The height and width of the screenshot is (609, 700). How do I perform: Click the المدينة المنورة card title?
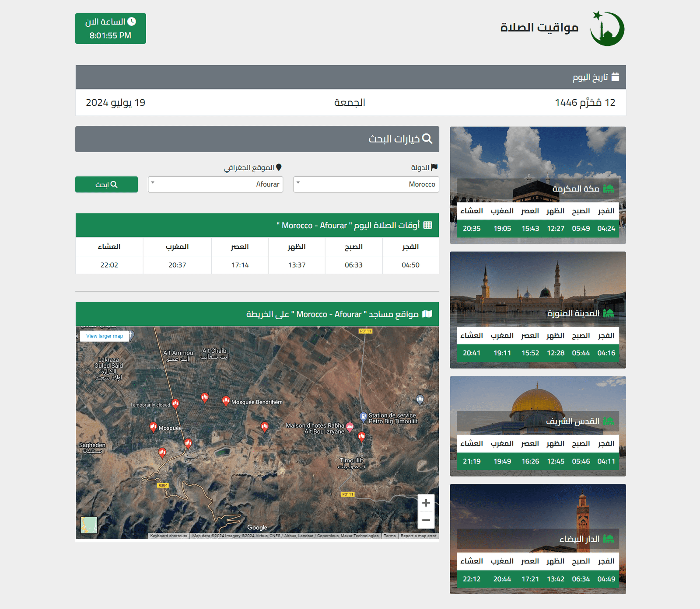573,313
